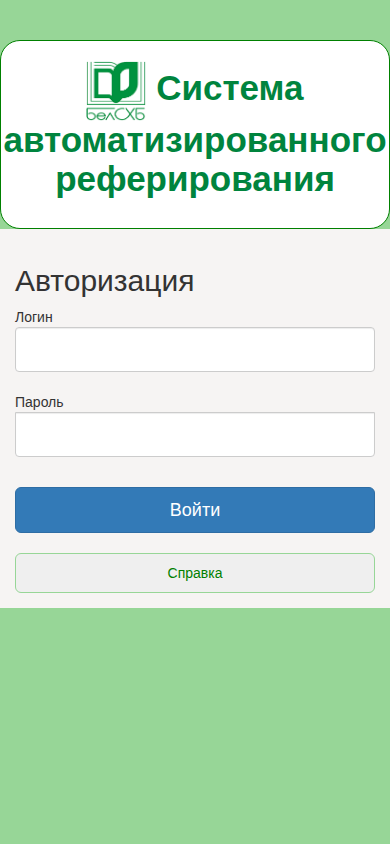Click the word реферирования in the title
390x844 pixels.
[195, 179]
